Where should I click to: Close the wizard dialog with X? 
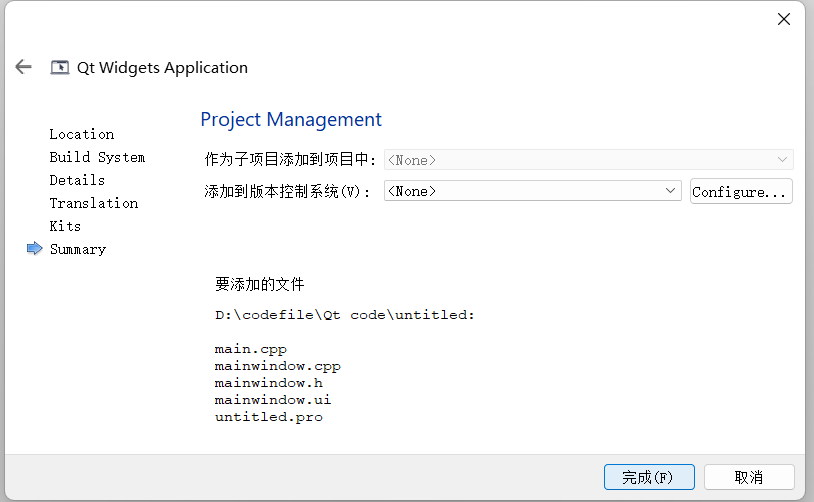coord(784,19)
